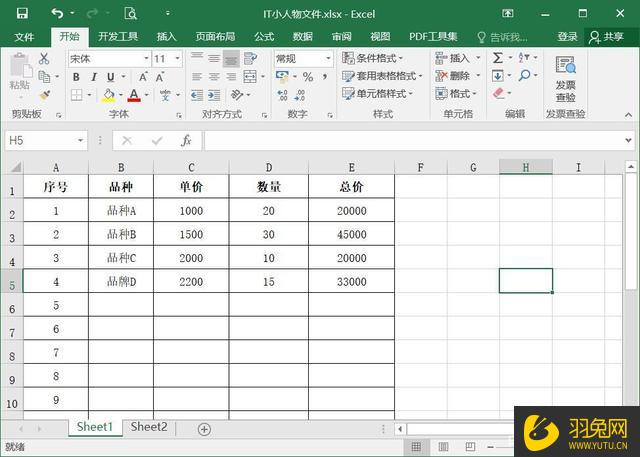
Task: Align cell text to the left
Action: [197, 77]
